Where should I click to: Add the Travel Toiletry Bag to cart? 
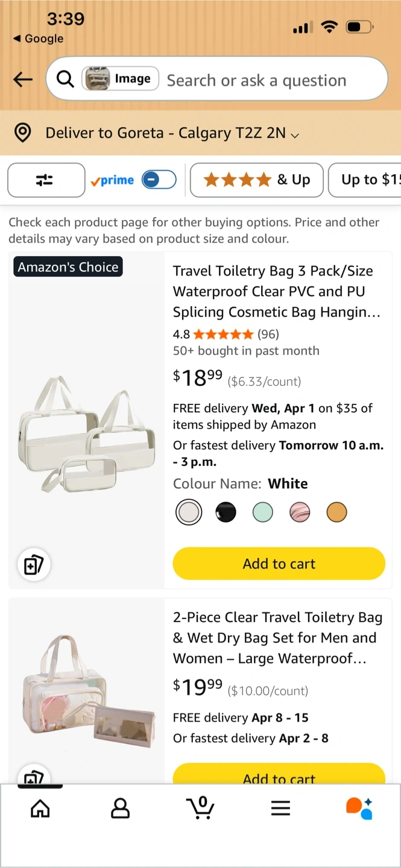click(279, 564)
